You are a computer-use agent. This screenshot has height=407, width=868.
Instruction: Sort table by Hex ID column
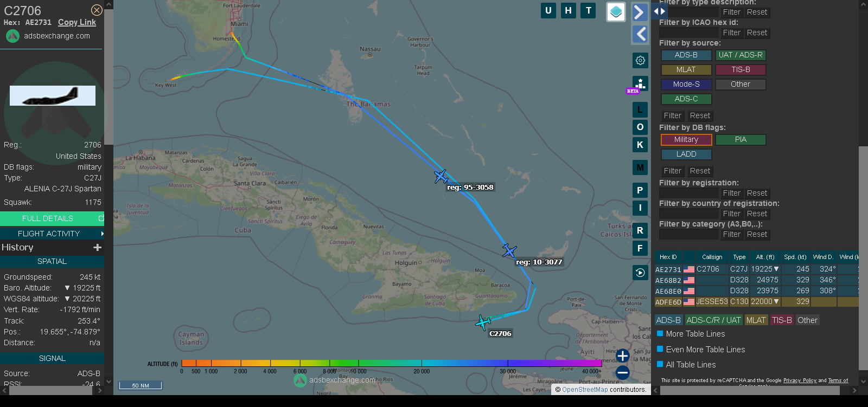click(668, 257)
